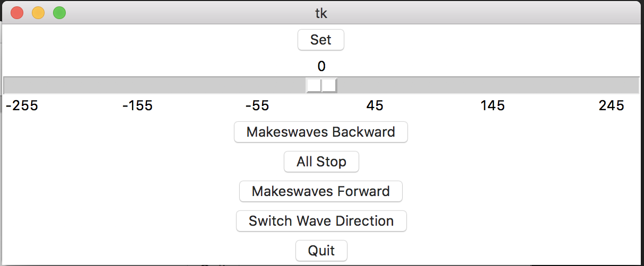The image size is (644, 266).
Task: Click the 245 tick label
Action: pyautogui.click(x=612, y=106)
